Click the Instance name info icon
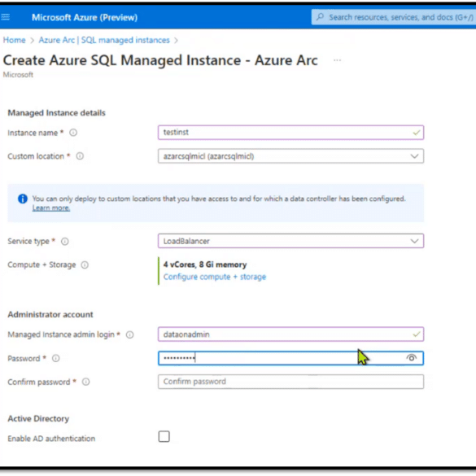The width and height of the screenshot is (476, 476). tap(73, 133)
